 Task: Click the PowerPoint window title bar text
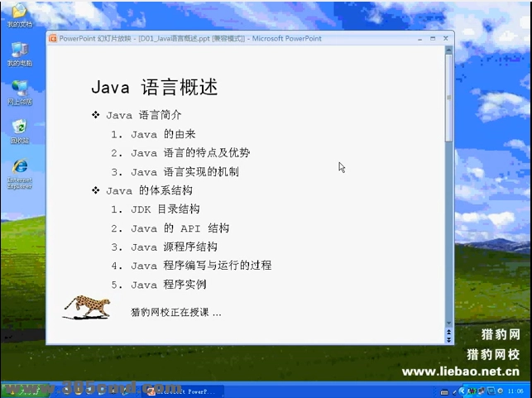(x=190, y=38)
